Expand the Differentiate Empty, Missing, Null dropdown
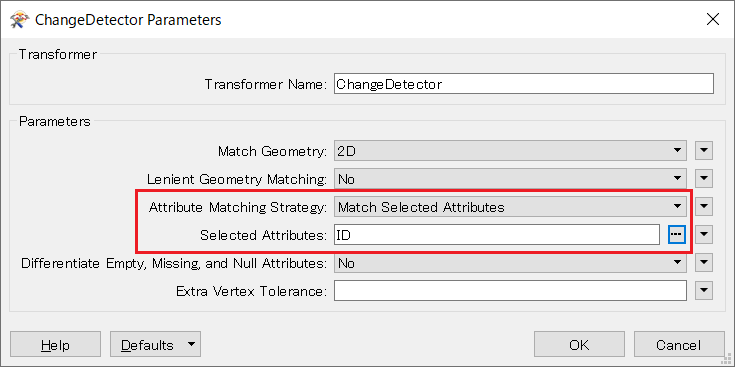Screen dimensions: 735x367 [x=510, y=263]
